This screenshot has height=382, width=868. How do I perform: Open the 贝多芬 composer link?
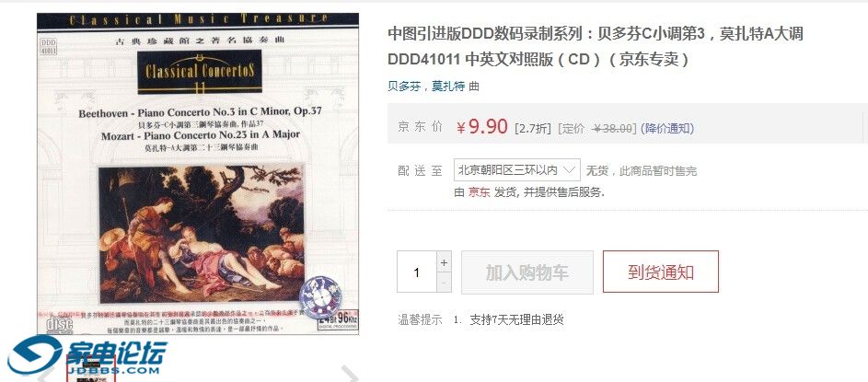[x=404, y=87]
